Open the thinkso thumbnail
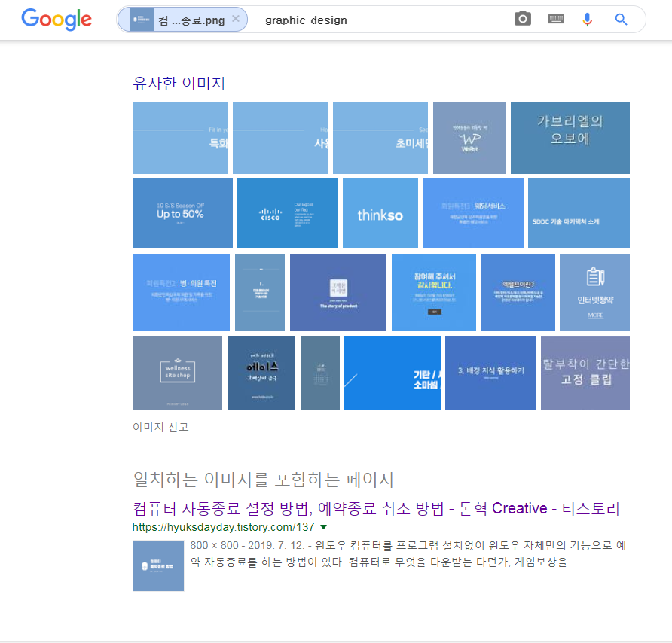672x643 pixels. click(380, 213)
